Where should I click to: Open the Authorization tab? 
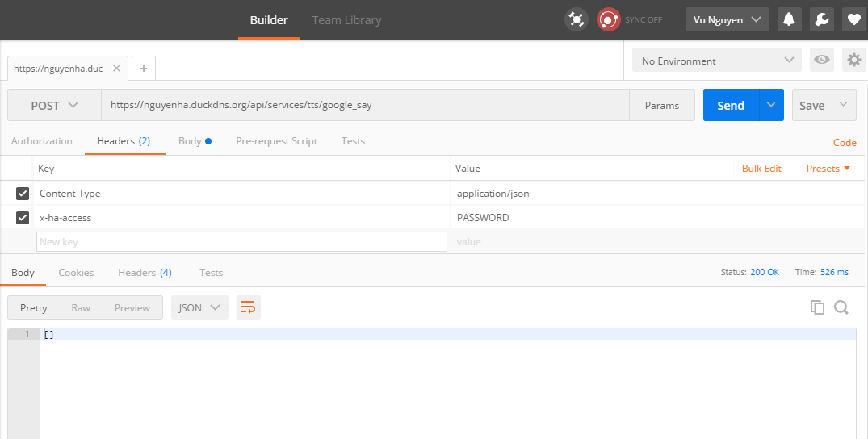coord(41,140)
